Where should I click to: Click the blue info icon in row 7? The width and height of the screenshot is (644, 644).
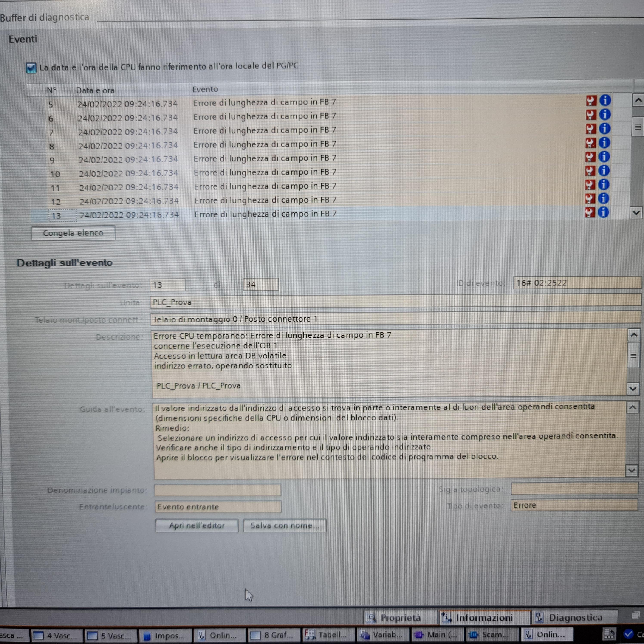605,128
